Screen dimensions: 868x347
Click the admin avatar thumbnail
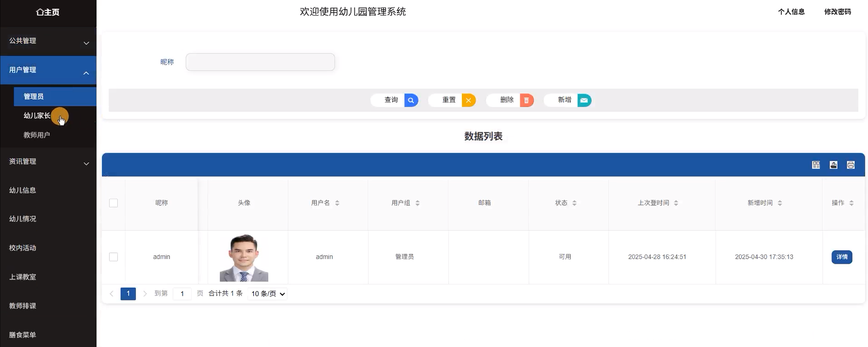[244, 258]
